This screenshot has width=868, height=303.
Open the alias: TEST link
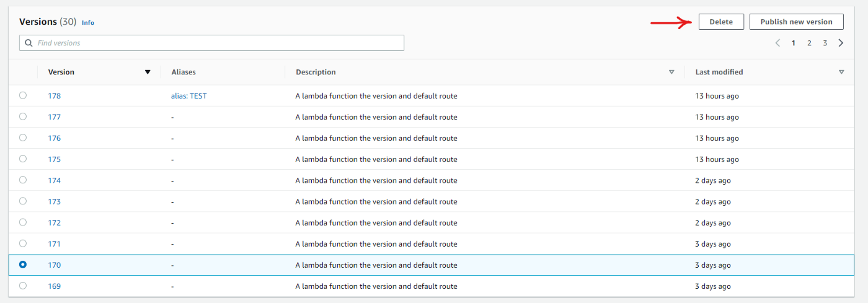(x=188, y=96)
